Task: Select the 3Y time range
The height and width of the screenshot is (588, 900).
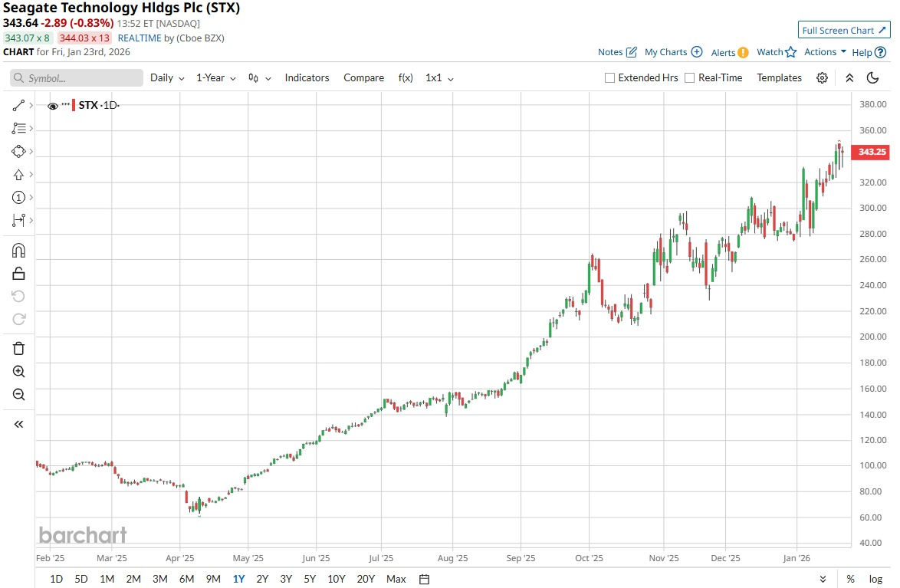Action: pyautogui.click(x=286, y=580)
